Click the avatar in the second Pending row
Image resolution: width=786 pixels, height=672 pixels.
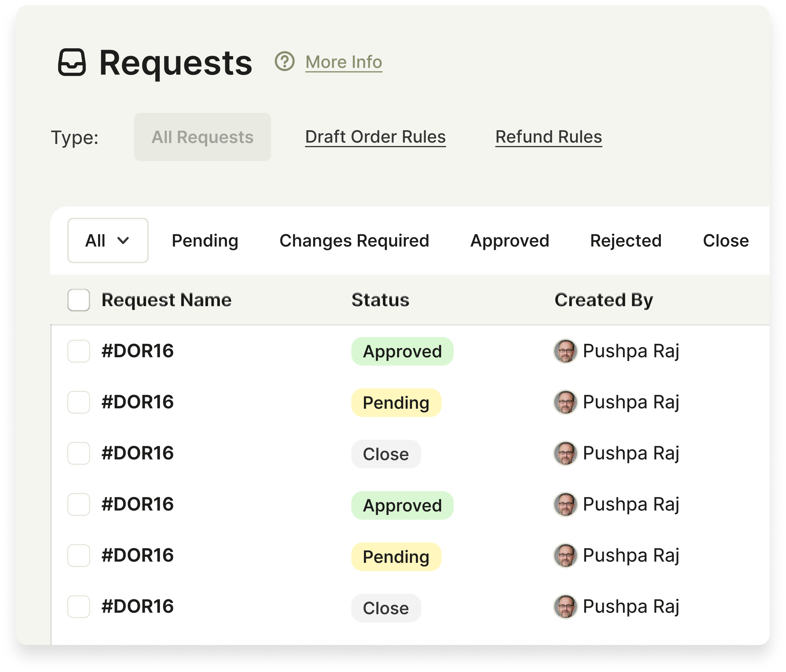[565, 556]
